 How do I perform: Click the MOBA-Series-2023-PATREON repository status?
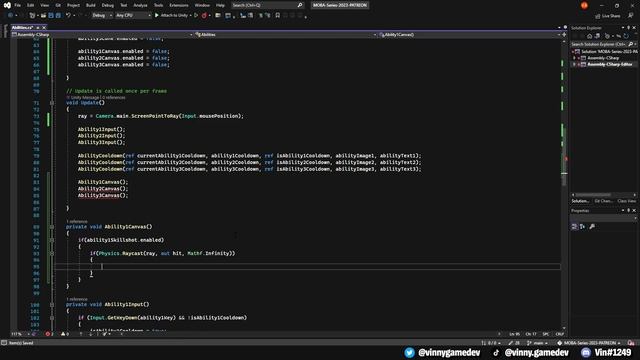(x=589, y=343)
